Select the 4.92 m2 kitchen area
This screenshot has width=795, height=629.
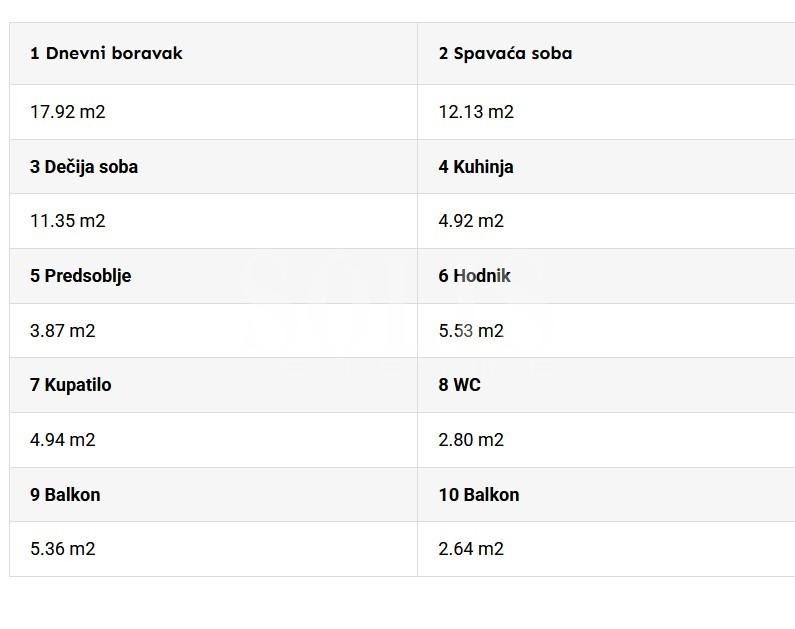point(471,221)
